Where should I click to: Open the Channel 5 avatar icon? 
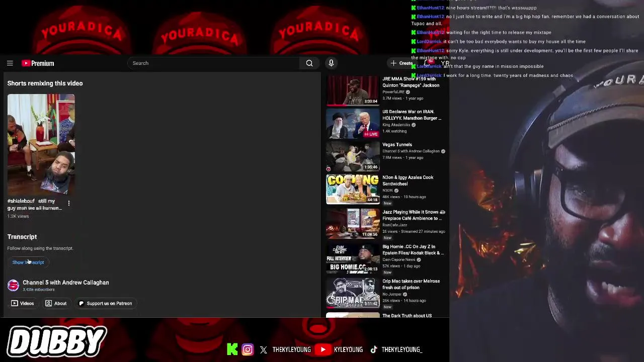[13, 286]
